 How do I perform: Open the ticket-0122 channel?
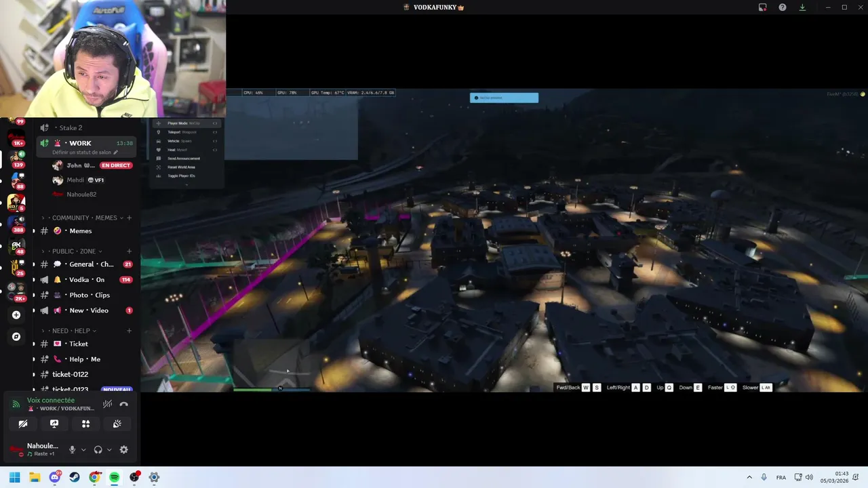point(86,374)
